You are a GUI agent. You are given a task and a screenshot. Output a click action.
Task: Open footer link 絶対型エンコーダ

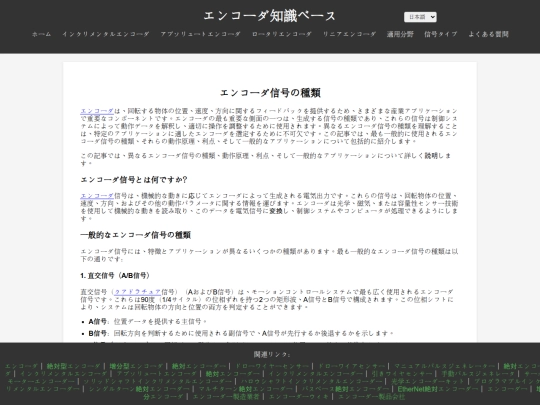73,366
